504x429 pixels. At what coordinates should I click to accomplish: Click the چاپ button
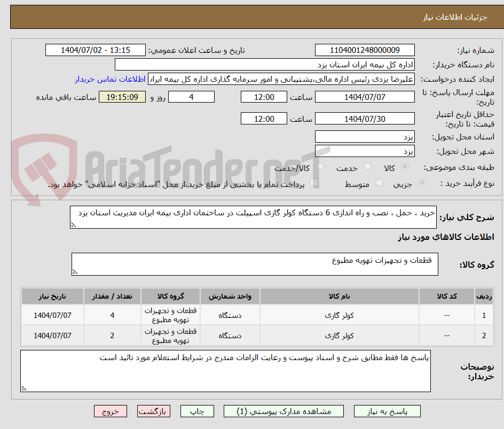pos(197,411)
